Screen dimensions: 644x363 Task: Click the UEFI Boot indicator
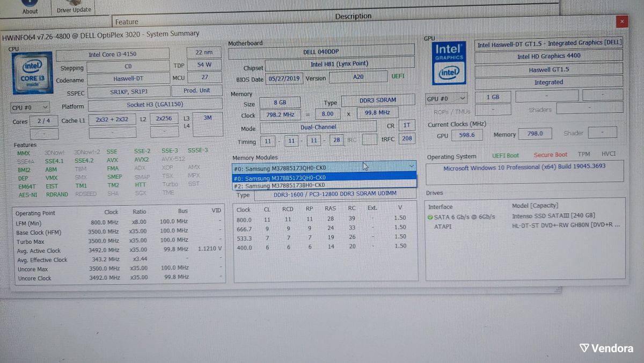(506, 156)
